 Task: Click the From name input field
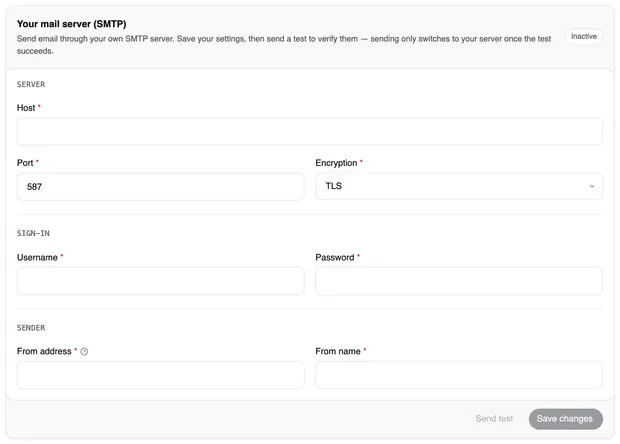pyautogui.click(x=459, y=375)
